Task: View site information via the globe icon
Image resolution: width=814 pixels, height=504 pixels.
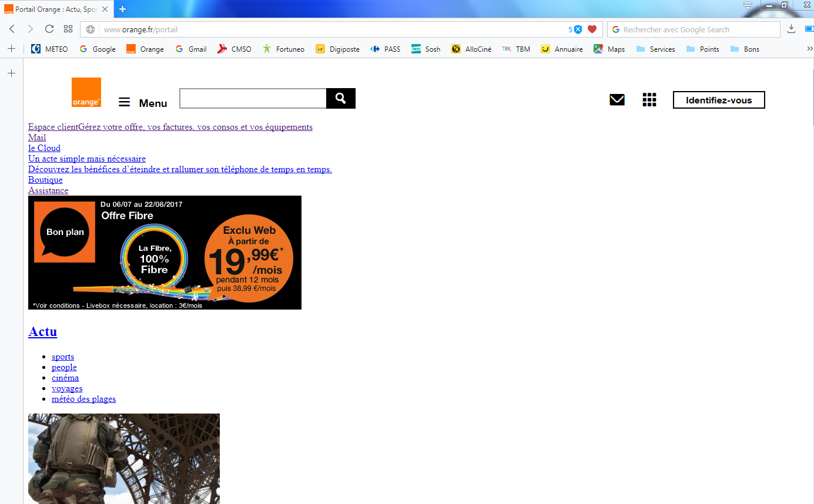Action: tap(91, 29)
